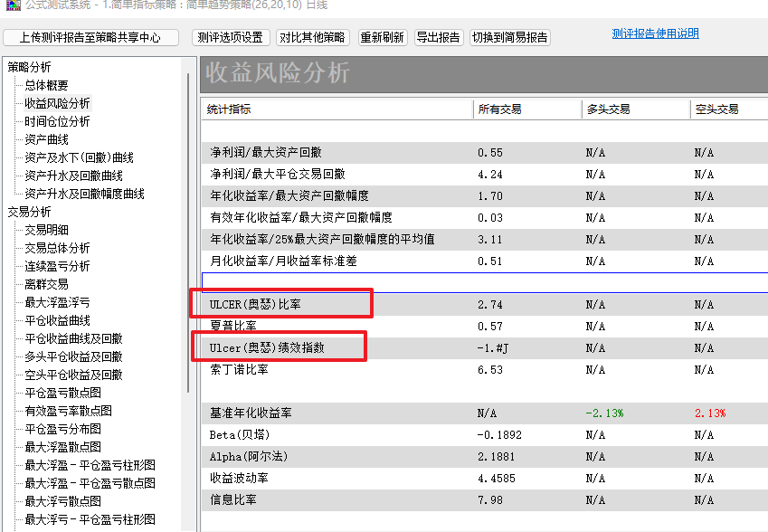Select the 收益波动率 row
The image size is (768, 532).
485,478
